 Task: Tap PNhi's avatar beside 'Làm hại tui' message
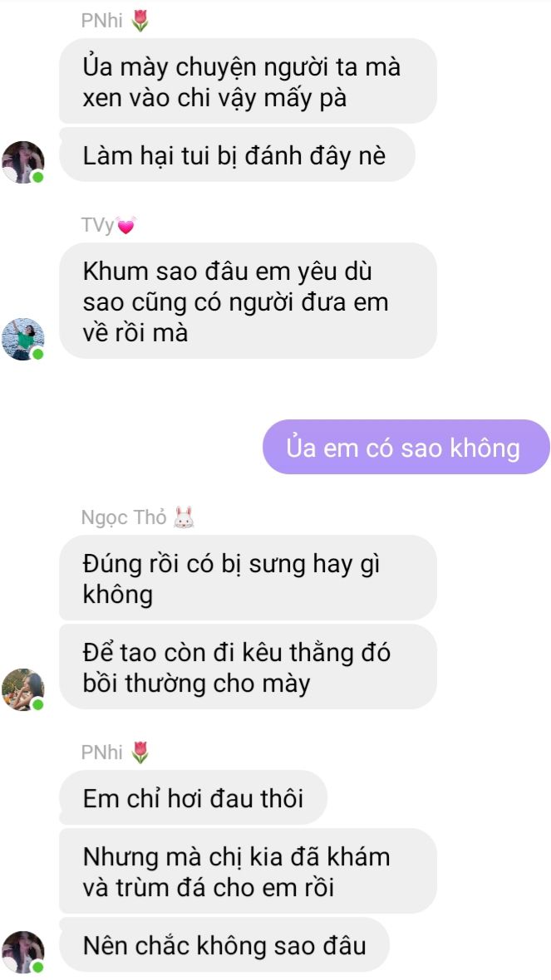coord(23,162)
